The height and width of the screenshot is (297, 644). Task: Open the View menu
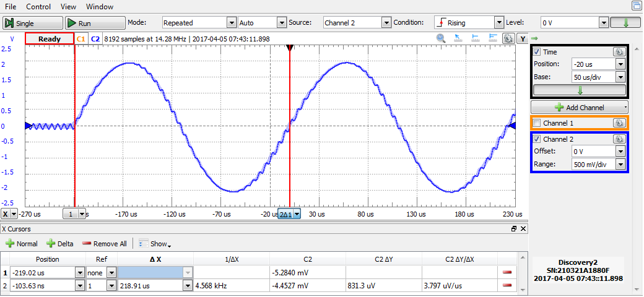coord(68,7)
